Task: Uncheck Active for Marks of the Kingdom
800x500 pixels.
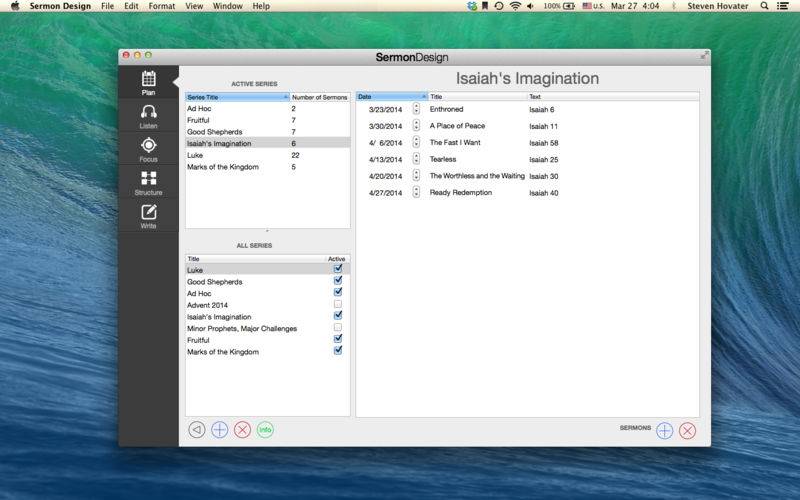Action: [338, 351]
